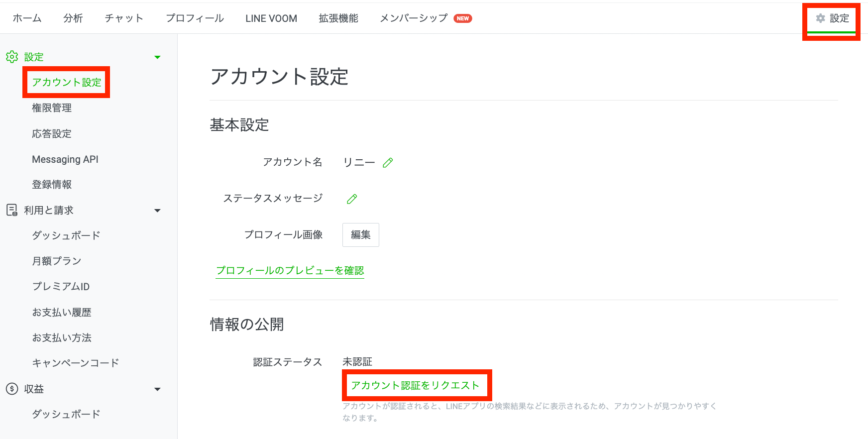
Task: Open the 分析 tab
Action: pos(73,18)
